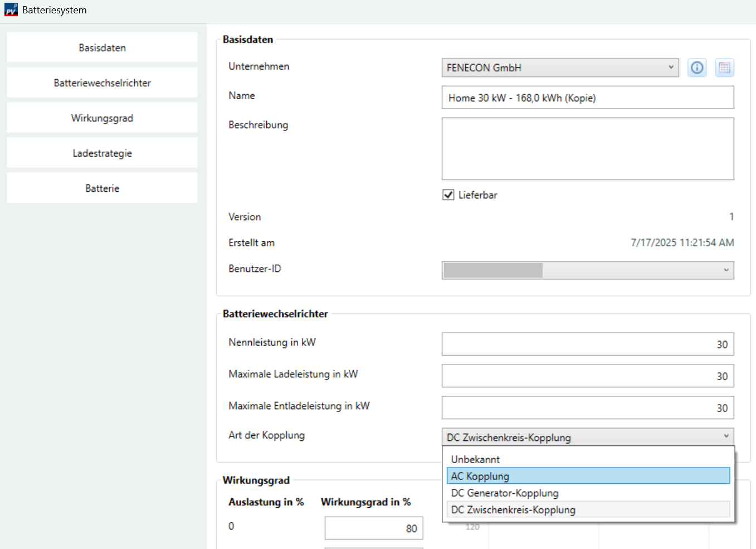Expand the Unternehmen dropdown
This screenshot has height=549, width=756.
point(671,67)
